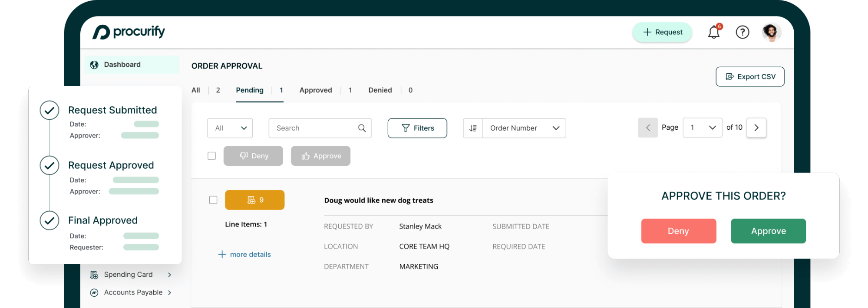Select the dog treats order checkbox
The width and height of the screenshot is (868, 308).
[x=213, y=200]
